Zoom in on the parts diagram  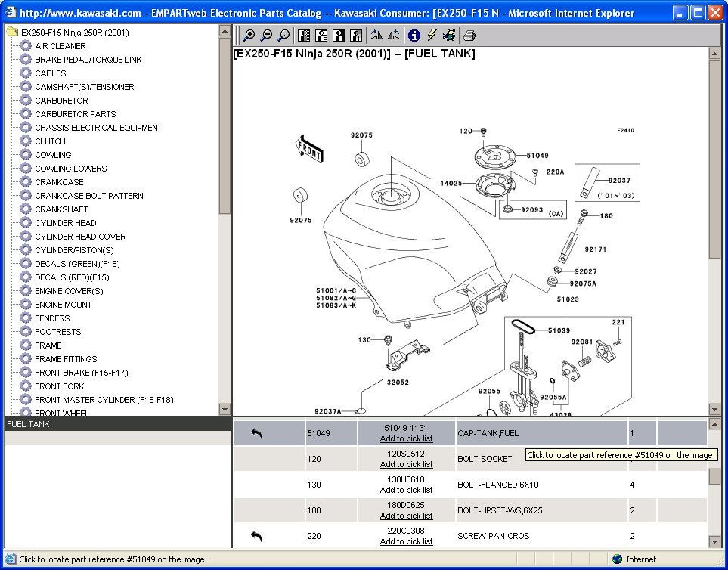click(x=249, y=36)
